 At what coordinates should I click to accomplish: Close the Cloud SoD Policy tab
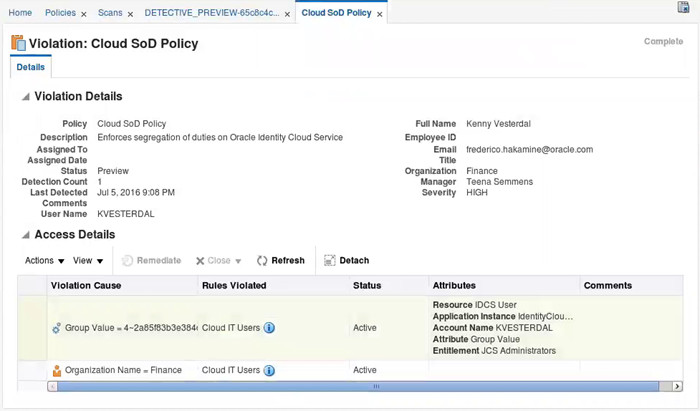coord(379,14)
